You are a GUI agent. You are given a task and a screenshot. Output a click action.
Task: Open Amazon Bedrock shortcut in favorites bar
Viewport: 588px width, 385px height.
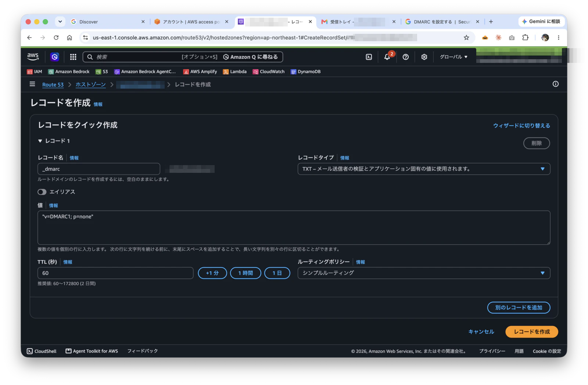click(x=69, y=72)
